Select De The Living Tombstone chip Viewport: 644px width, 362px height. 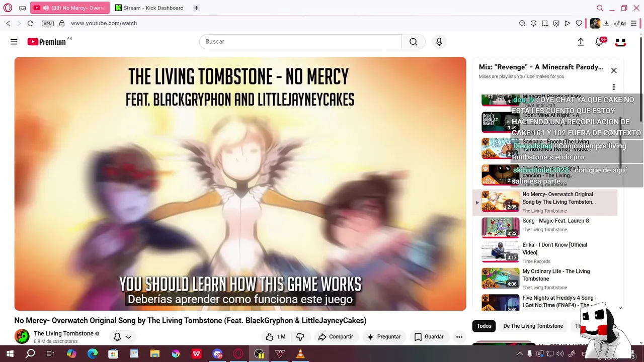click(x=533, y=326)
